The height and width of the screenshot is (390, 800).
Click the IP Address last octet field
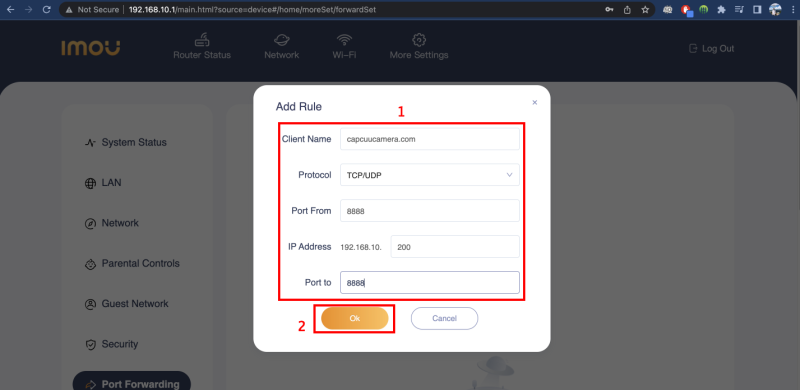tap(455, 247)
